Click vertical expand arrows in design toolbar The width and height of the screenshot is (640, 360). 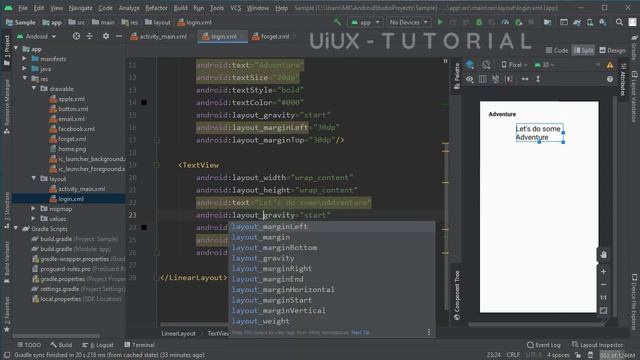coord(538,79)
